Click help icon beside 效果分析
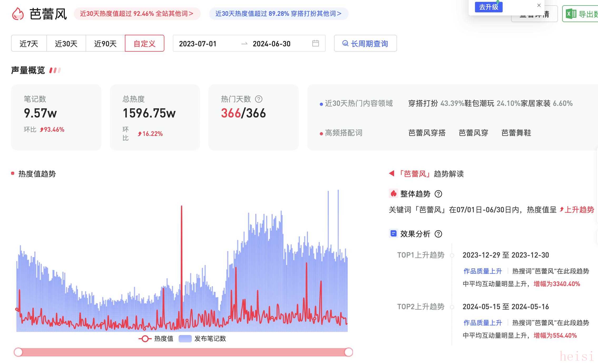This screenshot has height=364, width=598. [438, 234]
